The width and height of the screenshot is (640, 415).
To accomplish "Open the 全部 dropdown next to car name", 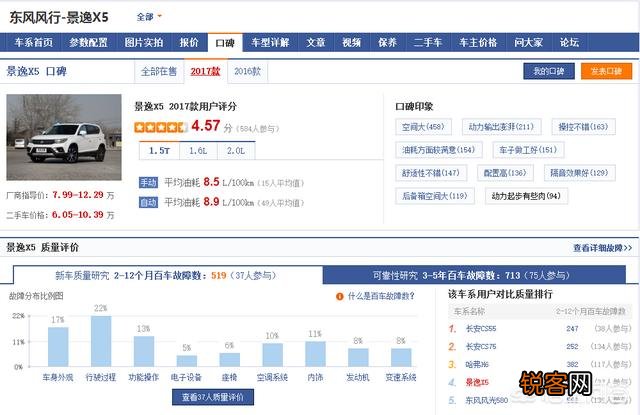I will (149, 17).
